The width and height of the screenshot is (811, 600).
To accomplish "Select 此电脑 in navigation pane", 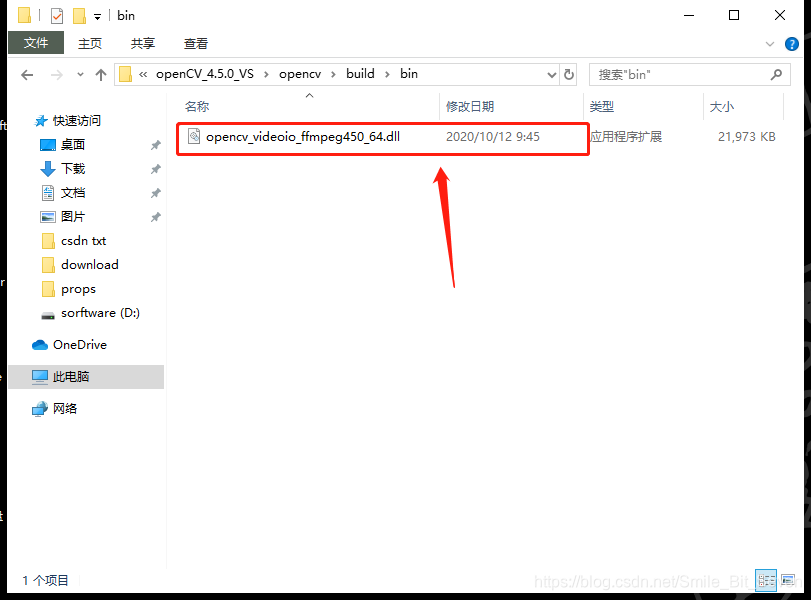I will [71, 377].
